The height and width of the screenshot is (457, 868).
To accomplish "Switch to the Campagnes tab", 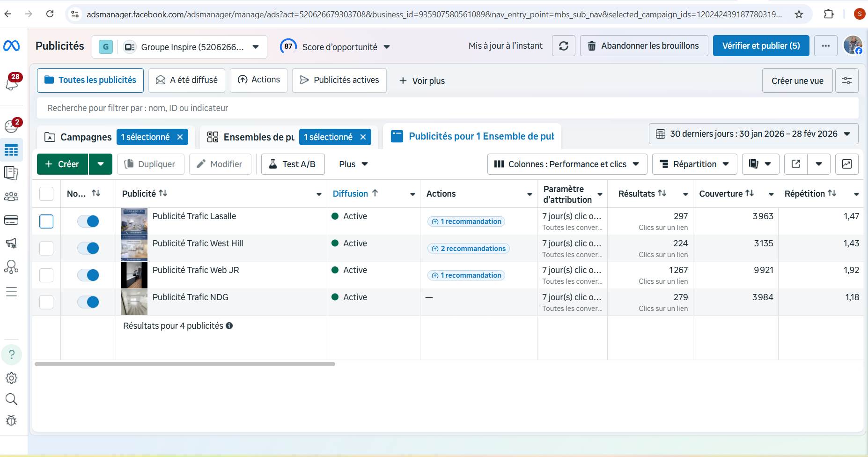I will [x=78, y=137].
